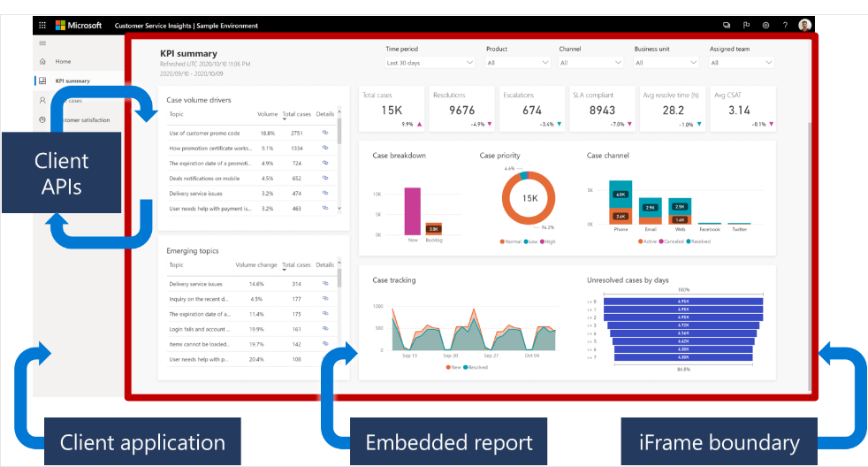The image size is (868, 467).
Task: Sort by Total cases column header
Action: point(295,114)
